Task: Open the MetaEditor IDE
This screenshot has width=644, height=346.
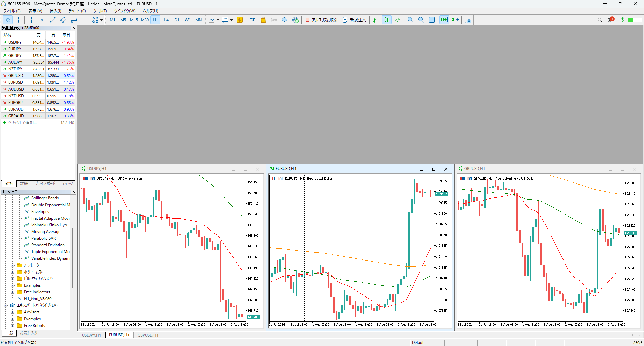Action: coord(252,20)
